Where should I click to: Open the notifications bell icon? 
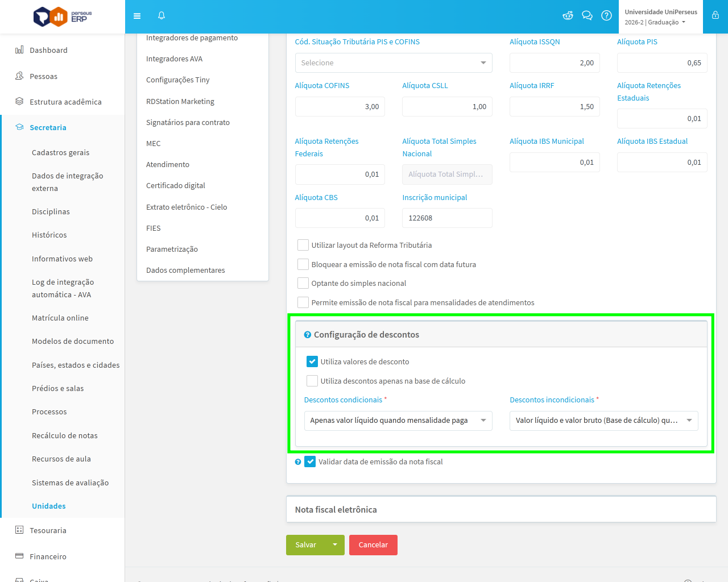coord(162,16)
